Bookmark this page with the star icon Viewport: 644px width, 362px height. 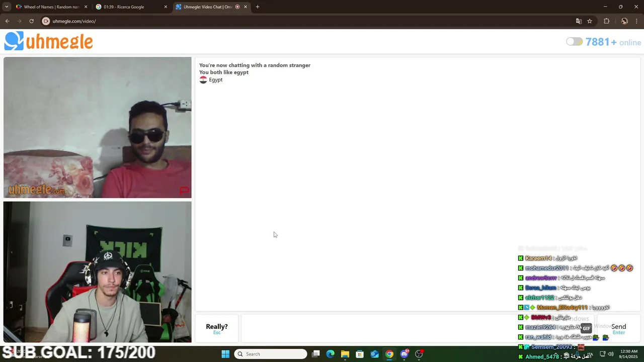(590, 21)
